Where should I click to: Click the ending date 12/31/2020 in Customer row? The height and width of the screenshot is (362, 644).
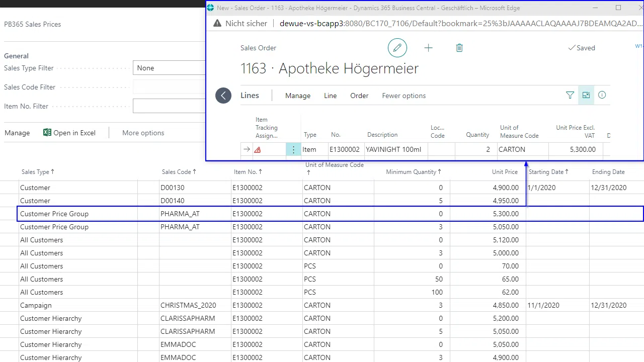point(608,188)
